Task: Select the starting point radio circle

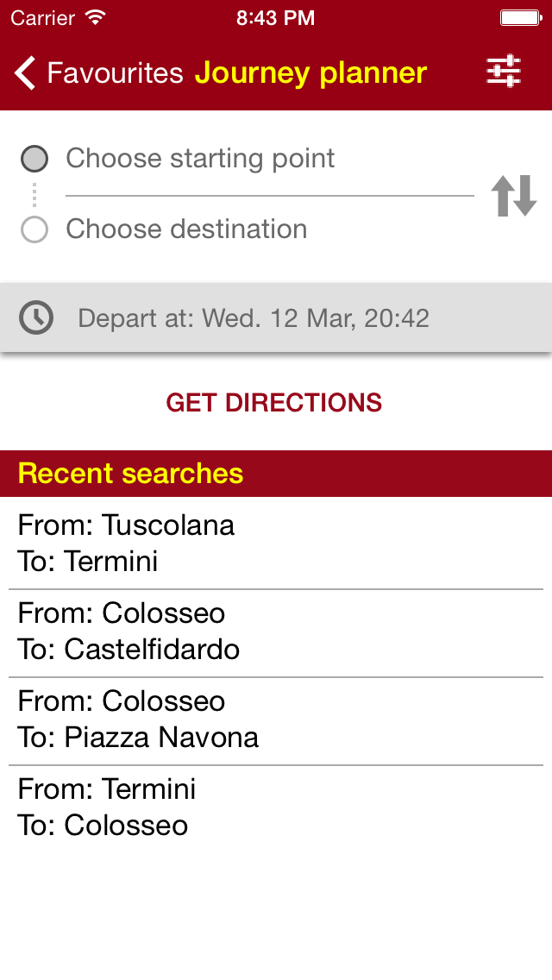Action: 34,159
